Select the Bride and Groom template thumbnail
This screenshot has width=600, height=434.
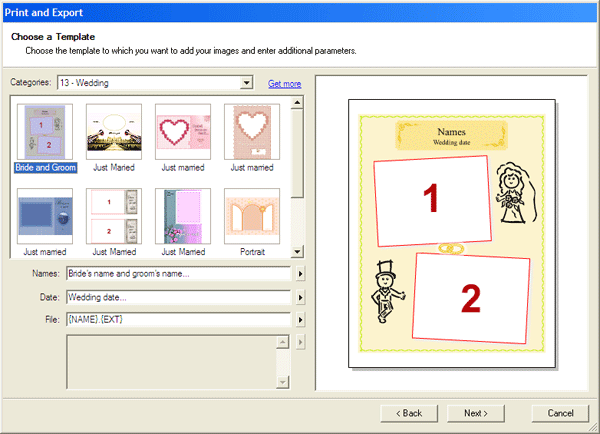(45, 132)
